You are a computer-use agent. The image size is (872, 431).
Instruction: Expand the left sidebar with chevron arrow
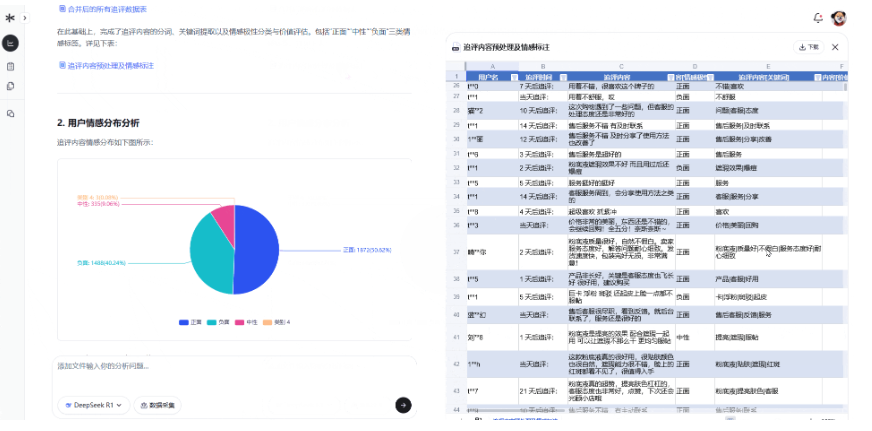point(25,18)
